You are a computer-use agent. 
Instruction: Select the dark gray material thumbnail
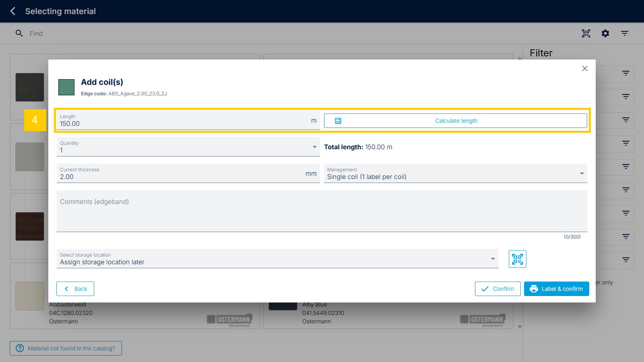pos(30,87)
